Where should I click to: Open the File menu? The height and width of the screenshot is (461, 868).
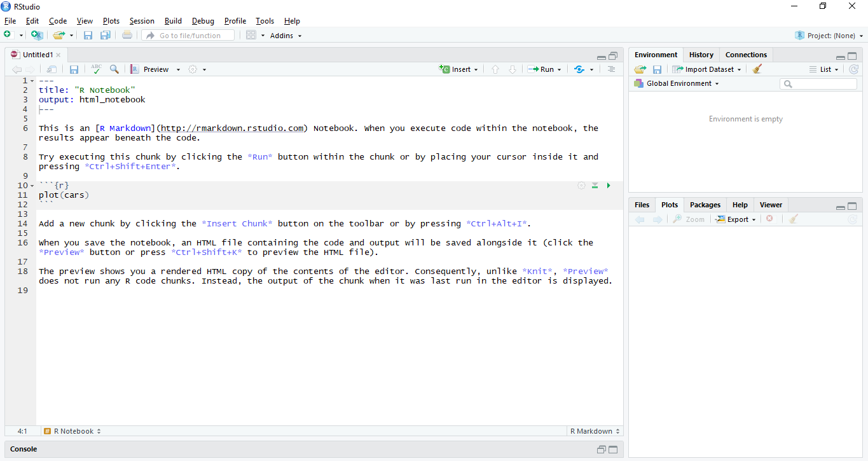(10, 21)
